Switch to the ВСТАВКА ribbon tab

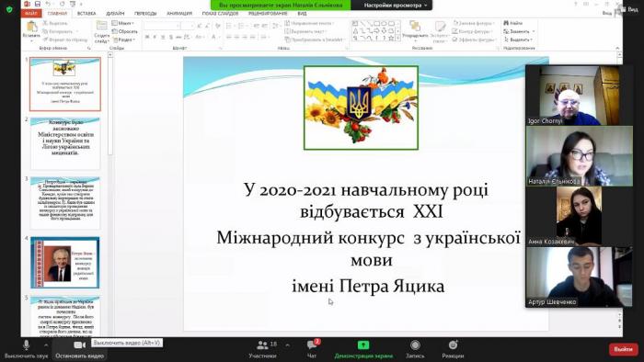click(86, 14)
